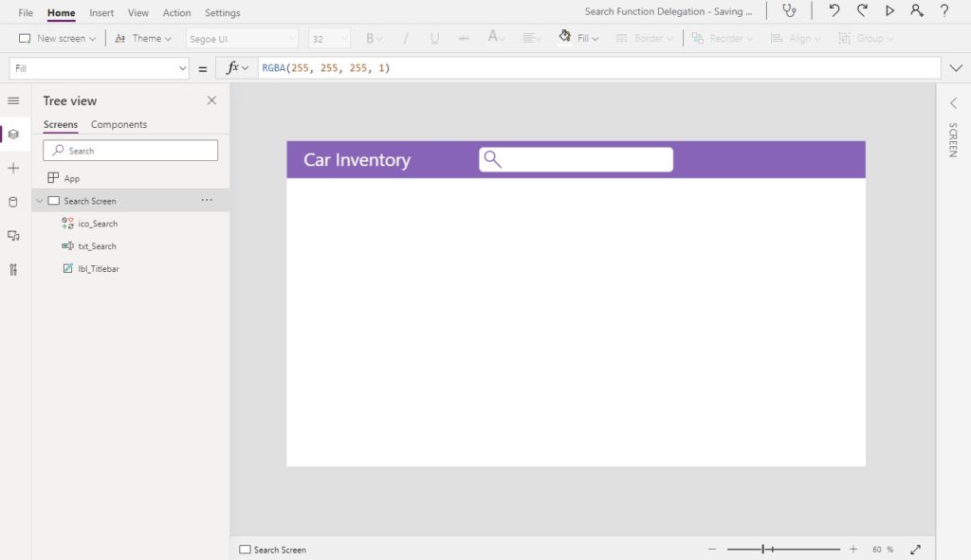
Task: Open the App checker stethoscope icon
Action: (789, 11)
